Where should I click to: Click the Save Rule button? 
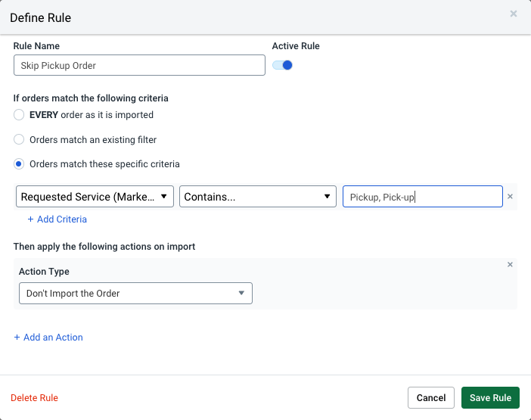point(490,398)
